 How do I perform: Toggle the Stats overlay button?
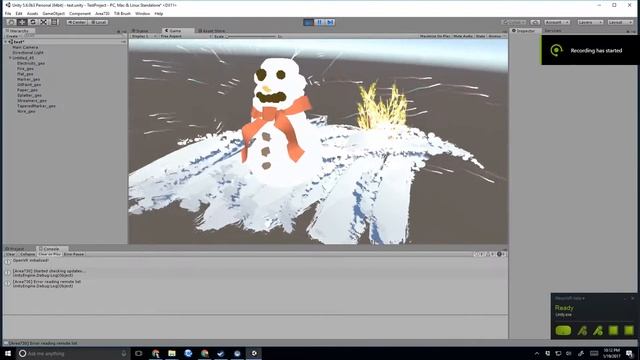(x=480, y=36)
